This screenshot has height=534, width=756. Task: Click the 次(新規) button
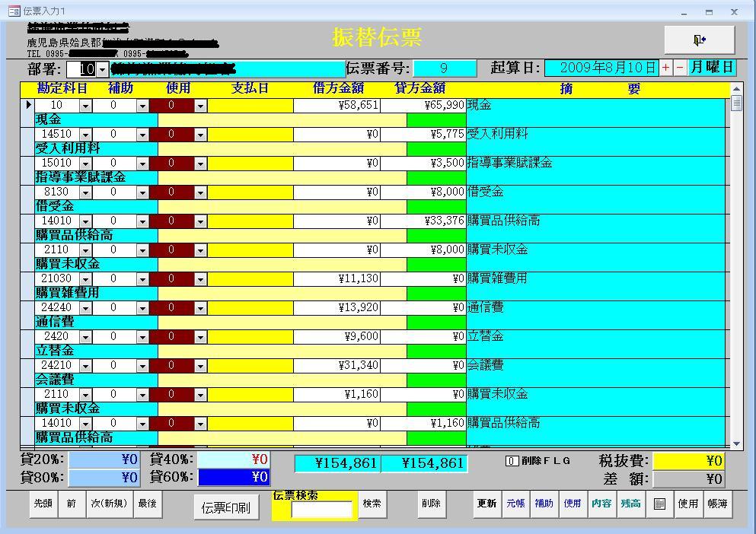[107, 504]
